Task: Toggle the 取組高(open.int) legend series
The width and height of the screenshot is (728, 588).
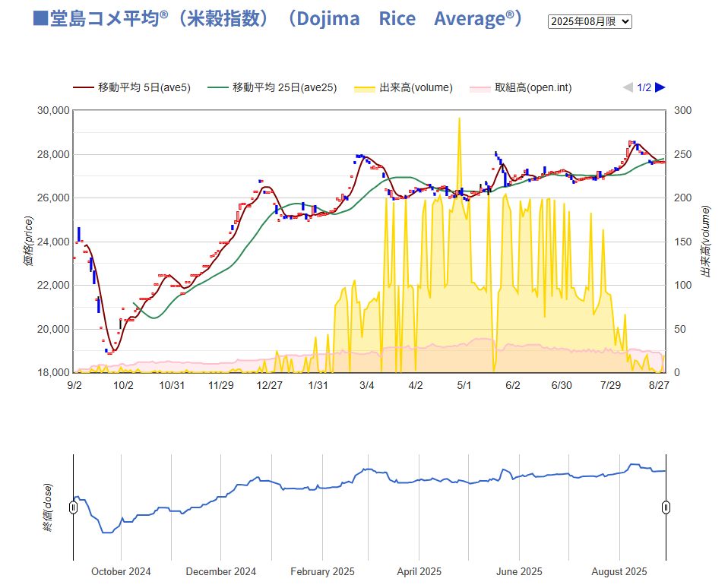Action: (x=521, y=87)
